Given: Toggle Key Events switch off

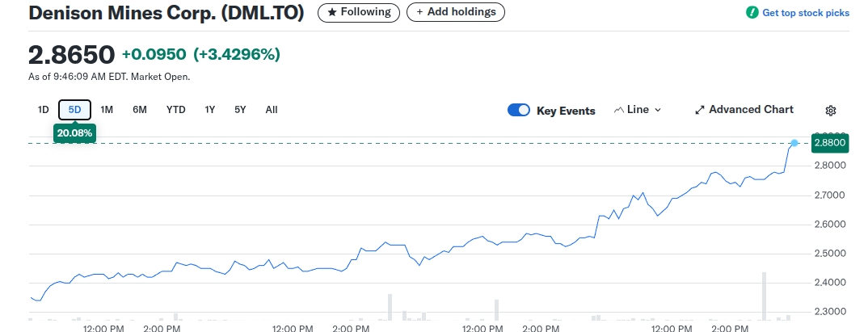Looking at the screenshot, I should click(519, 110).
